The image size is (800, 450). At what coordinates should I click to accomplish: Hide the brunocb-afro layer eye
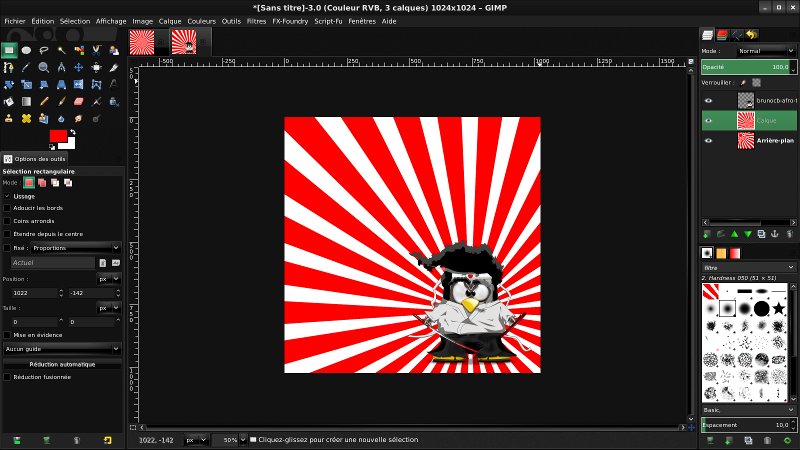click(x=708, y=101)
